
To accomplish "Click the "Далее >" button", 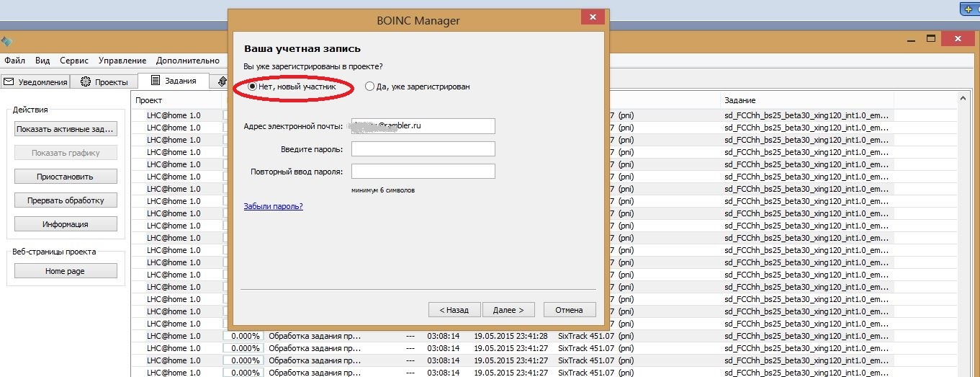I will pyautogui.click(x=508, y=310).
